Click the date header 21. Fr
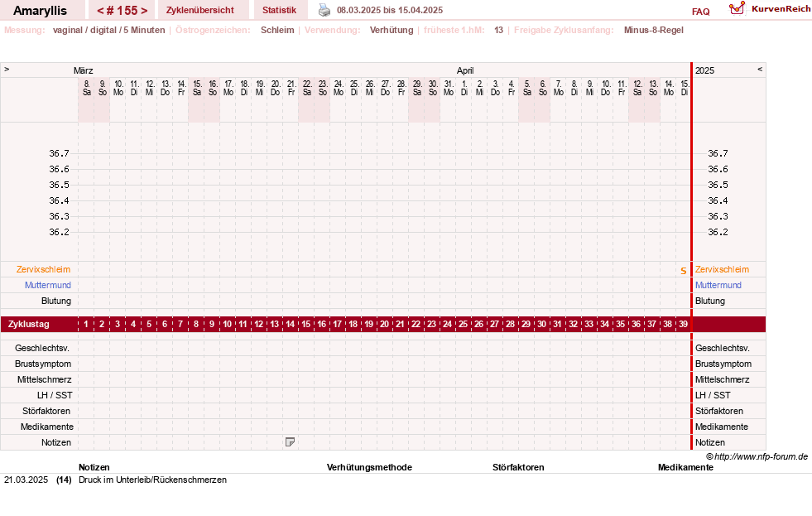Screen dimensions: 812x516 click(x=291, y=88)
